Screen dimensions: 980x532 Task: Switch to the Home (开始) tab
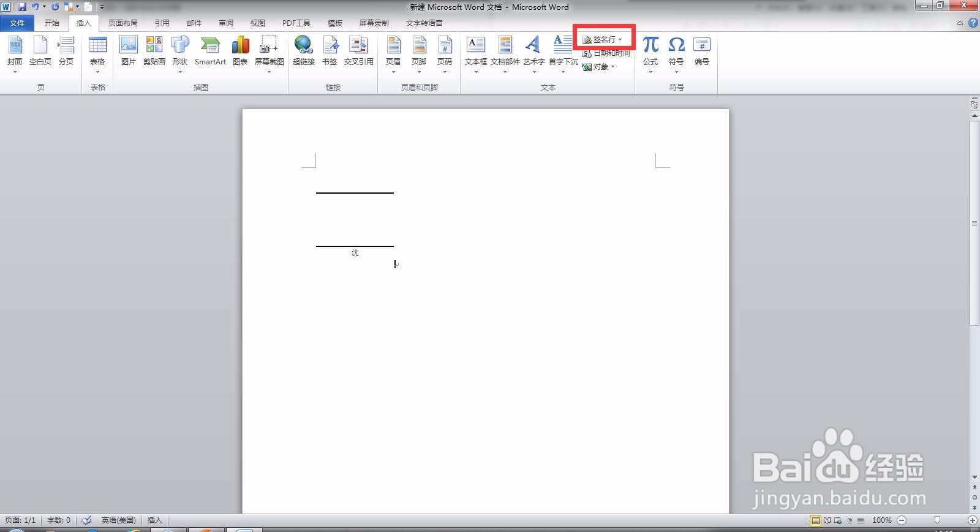pos(52,23)
